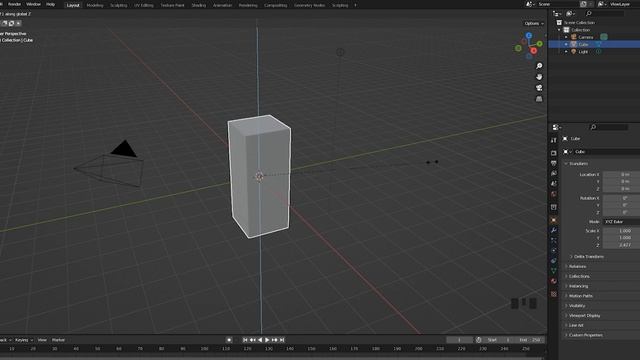The width and height of the screenshot is (640, 360).
Task: Open the Object Data mesh tab icon
Action: (x=553, y=271)
